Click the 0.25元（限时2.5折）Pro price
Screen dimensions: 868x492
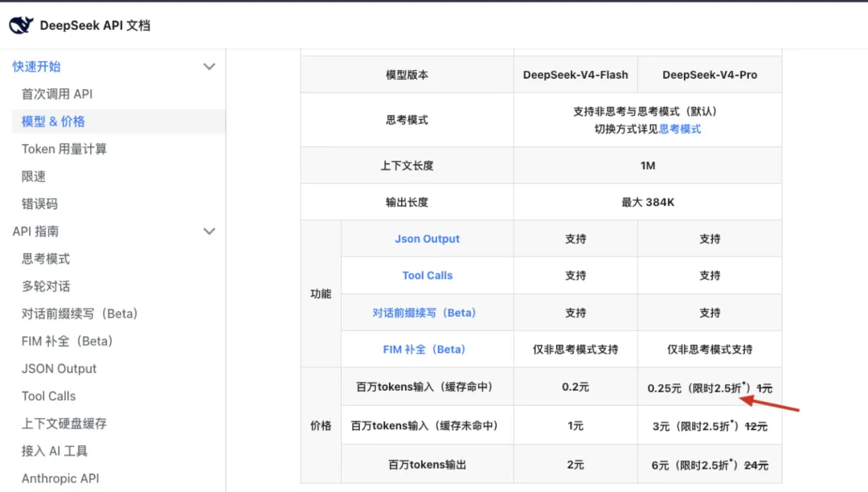710,388
